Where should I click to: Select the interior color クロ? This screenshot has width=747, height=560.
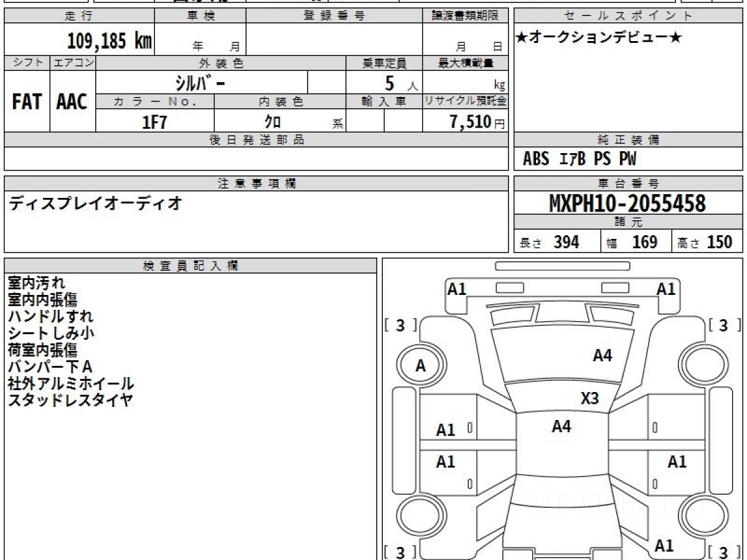pyautogui.click(x=272, y=121)
